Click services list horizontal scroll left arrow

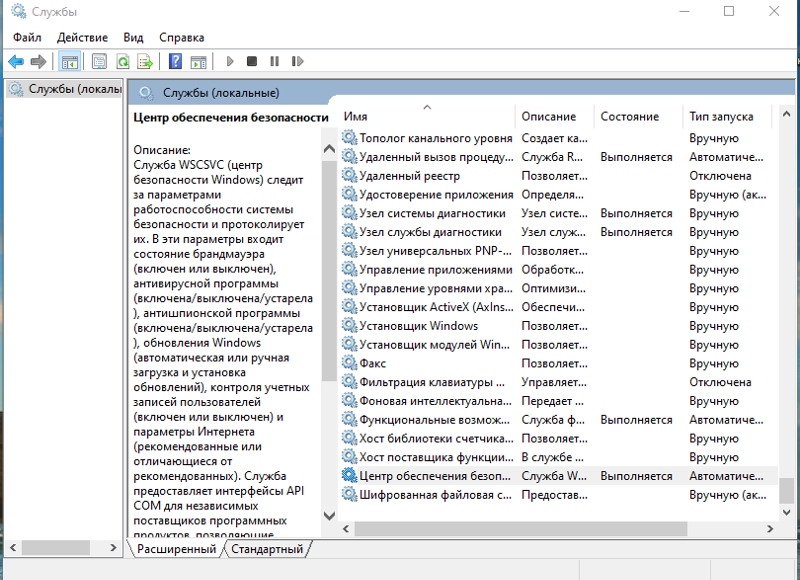tap(346, 529)
